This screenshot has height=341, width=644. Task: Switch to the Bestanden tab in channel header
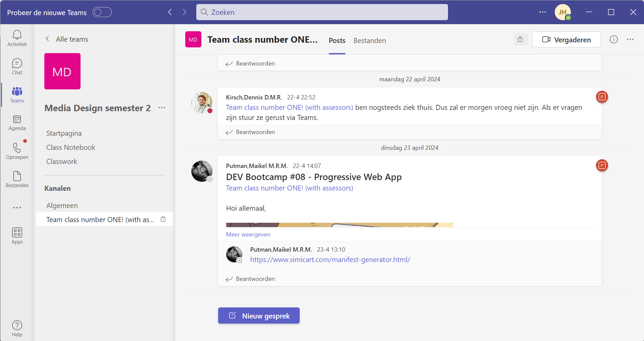tap(369, 41)
